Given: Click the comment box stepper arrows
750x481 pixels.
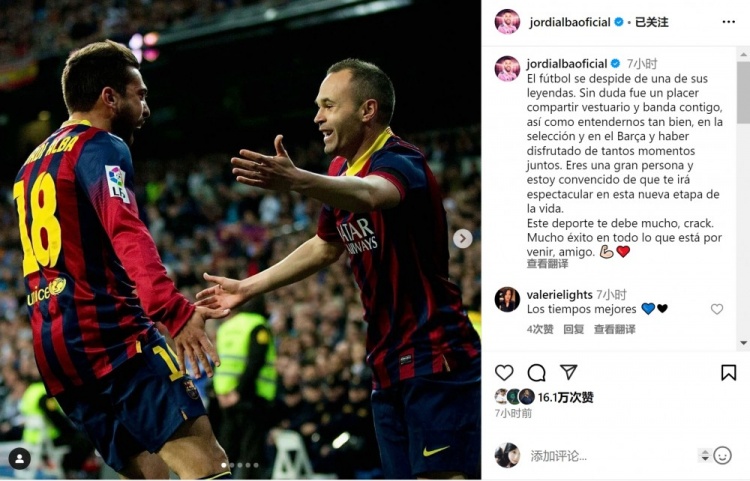Looking at the screenshot, I should click(705, 455).
